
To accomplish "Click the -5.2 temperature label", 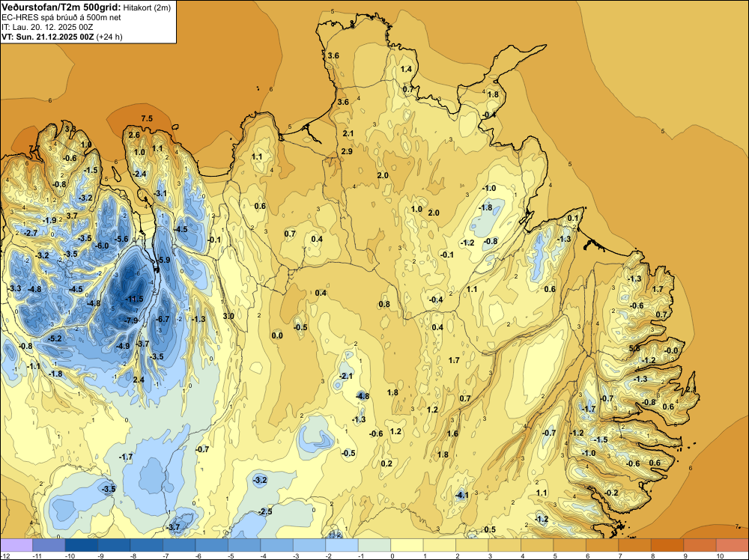I will pyautogui.click(x=55, y=338).
